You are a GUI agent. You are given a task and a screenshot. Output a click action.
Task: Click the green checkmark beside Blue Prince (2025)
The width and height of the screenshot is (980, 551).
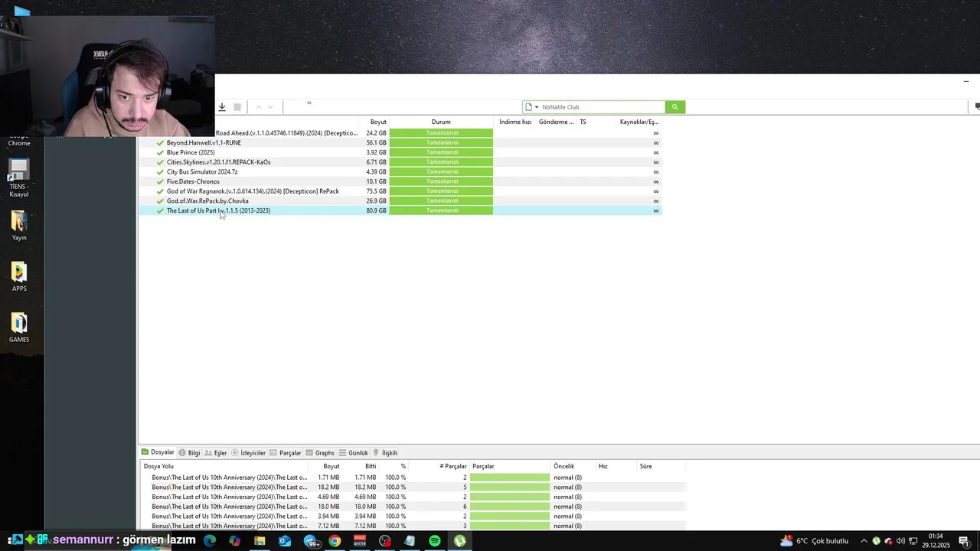click(160, 152)
